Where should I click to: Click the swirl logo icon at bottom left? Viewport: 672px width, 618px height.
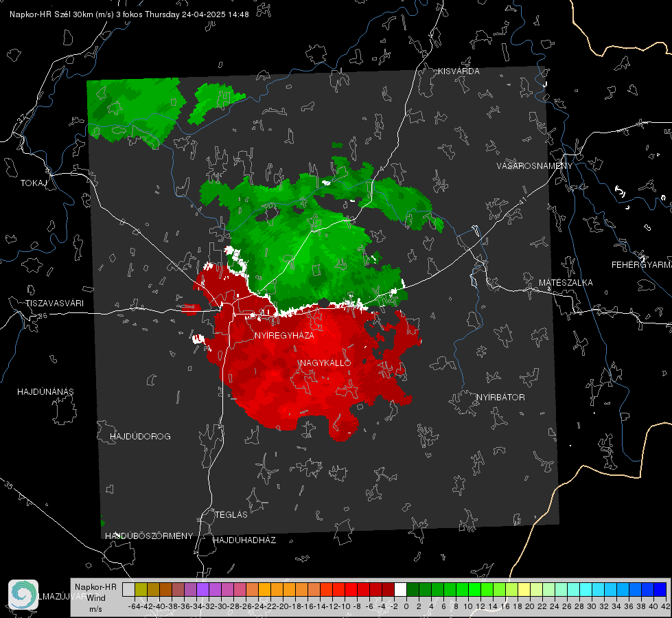click(x=23, y=595)
